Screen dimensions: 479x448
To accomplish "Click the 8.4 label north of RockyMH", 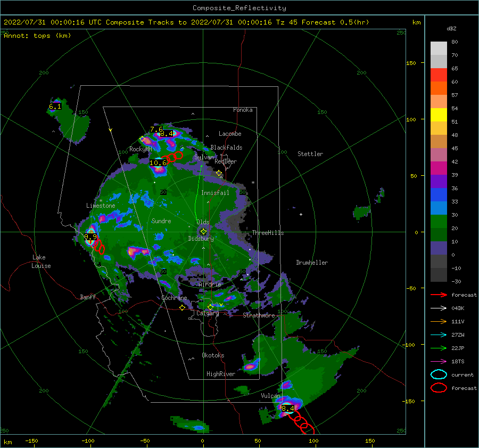I will [167, 133].
